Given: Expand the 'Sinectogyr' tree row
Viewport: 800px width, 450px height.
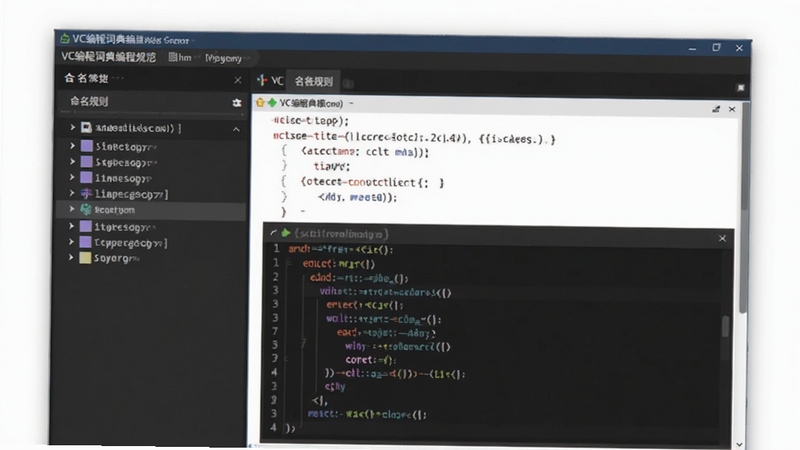Looking at the screenshot, I should 72,146.
